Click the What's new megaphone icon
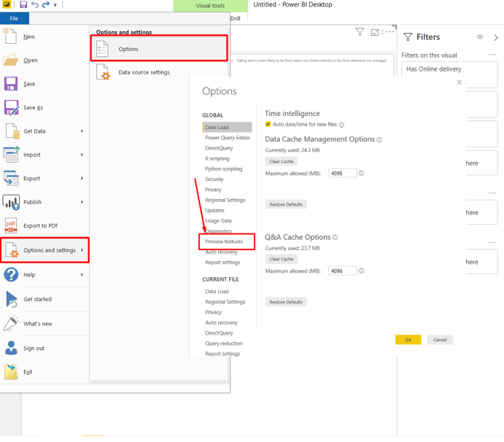The height and width of the screenshot is (442, 504). (11, 324)
